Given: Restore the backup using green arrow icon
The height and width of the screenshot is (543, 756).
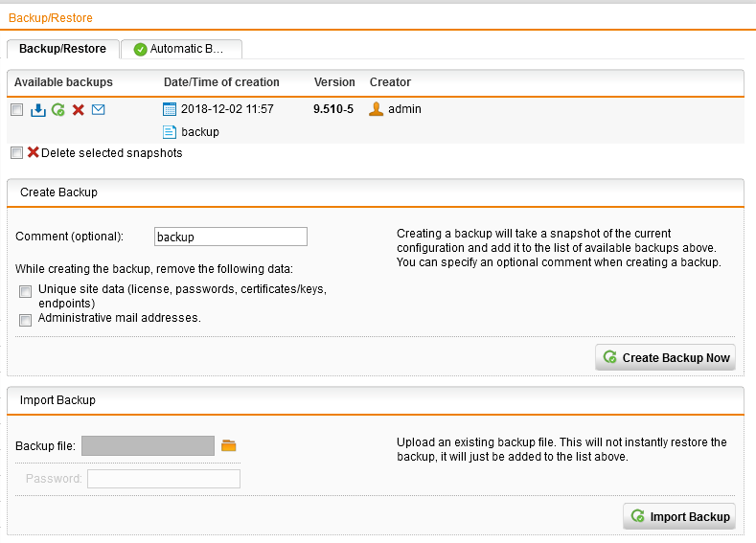Looking at the screenshot, I should [58, 110].
